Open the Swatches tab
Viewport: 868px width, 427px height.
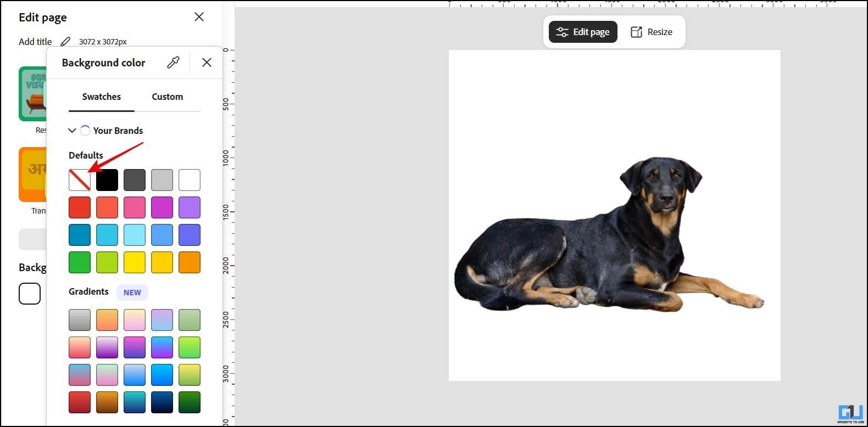point(101,97)
